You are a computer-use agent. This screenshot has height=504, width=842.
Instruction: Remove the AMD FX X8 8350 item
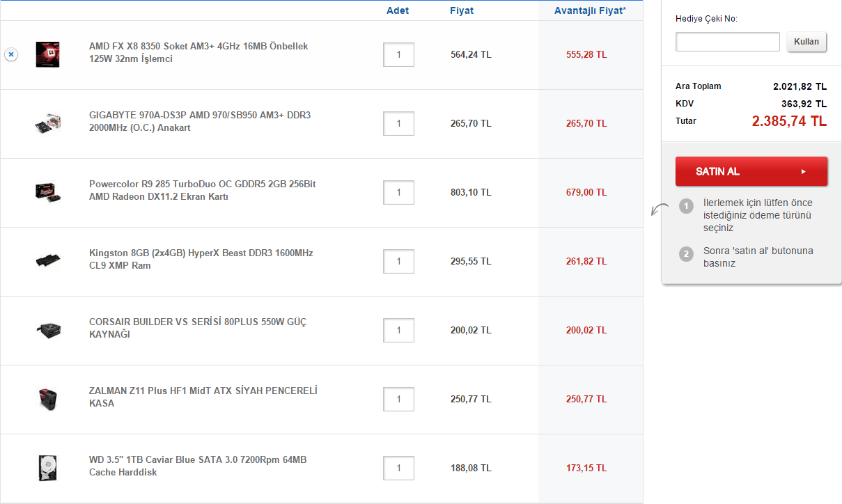click(x=11, y=54)
